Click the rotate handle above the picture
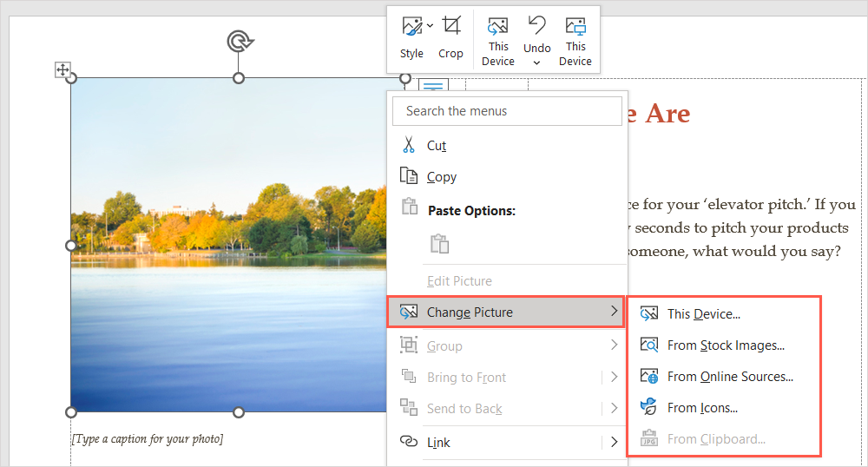868x467 pixels. click(238, 41)
